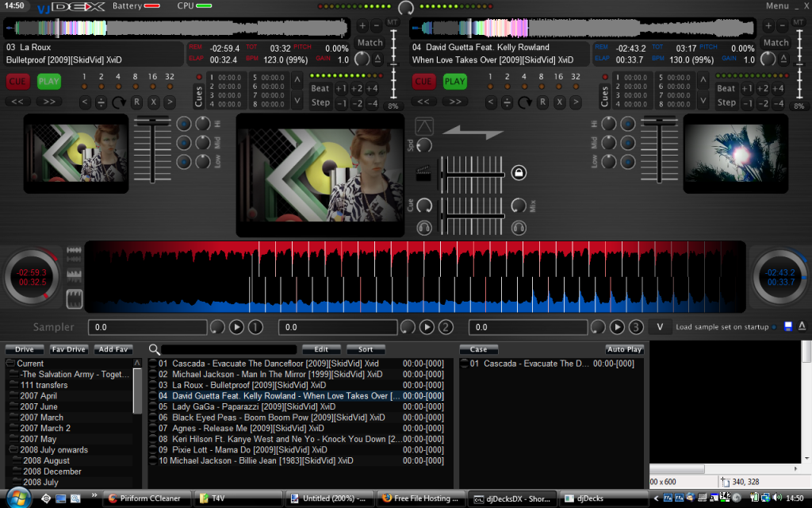Click the left deck cue list down arrow
Screen dimensions: 812x508
pos(297,100)
